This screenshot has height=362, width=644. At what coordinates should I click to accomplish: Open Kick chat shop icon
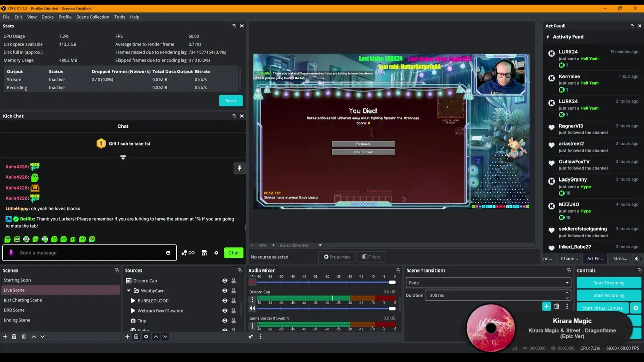click(x=204, y=253)
